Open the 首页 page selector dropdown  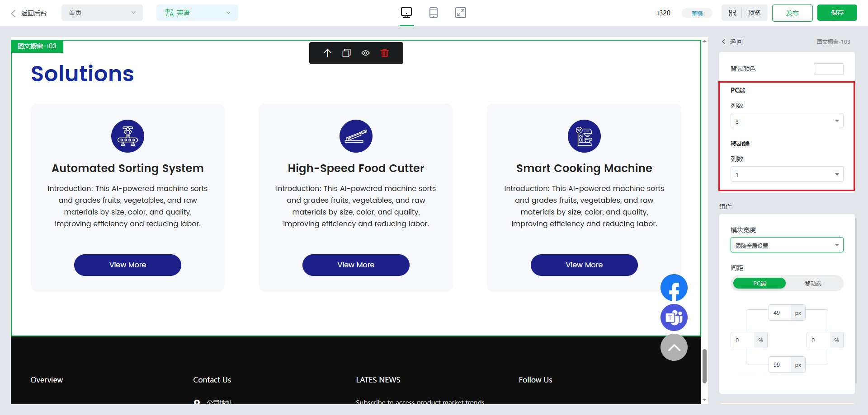pos(102,13)
